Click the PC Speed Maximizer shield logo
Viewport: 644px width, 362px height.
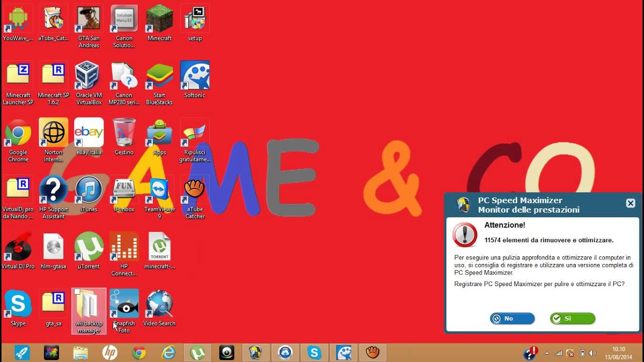pos(463,205)
